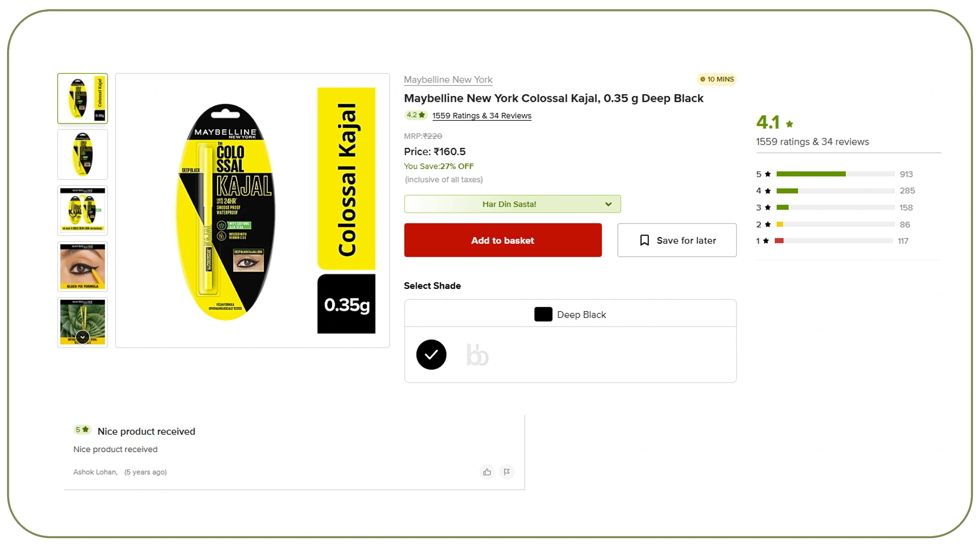Click the green star beside 4.1 rating
Image resolution: width=980 pixels, height=547 pixels.
pyautogui.click(x=789, y=124)
